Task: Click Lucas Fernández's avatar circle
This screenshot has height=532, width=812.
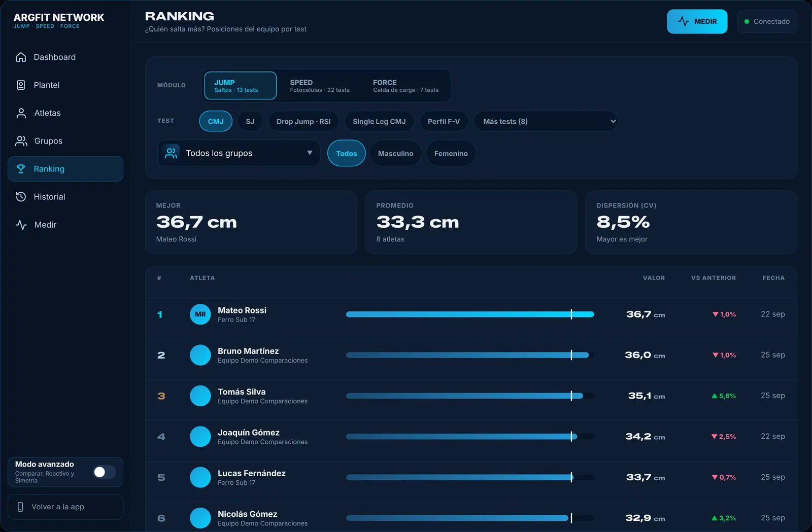Action: pyautogui.click(x=200, y=477)
